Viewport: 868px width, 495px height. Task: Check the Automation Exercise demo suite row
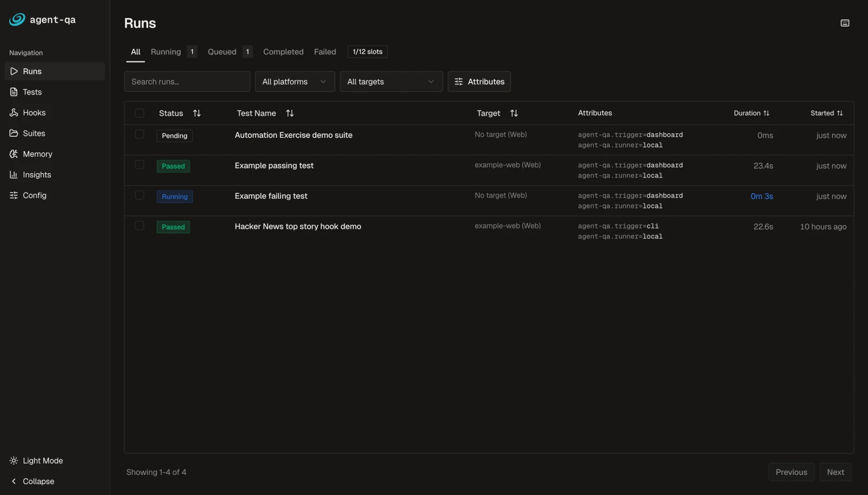(x=139, y=134)
